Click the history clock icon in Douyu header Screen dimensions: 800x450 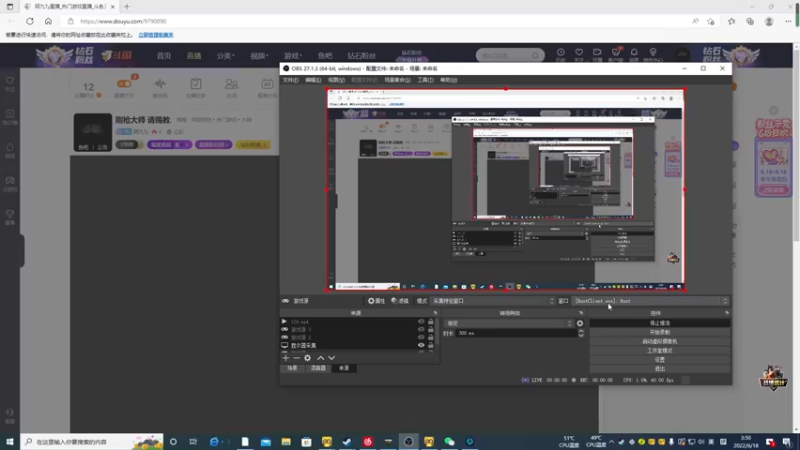(x=561, y=53)
